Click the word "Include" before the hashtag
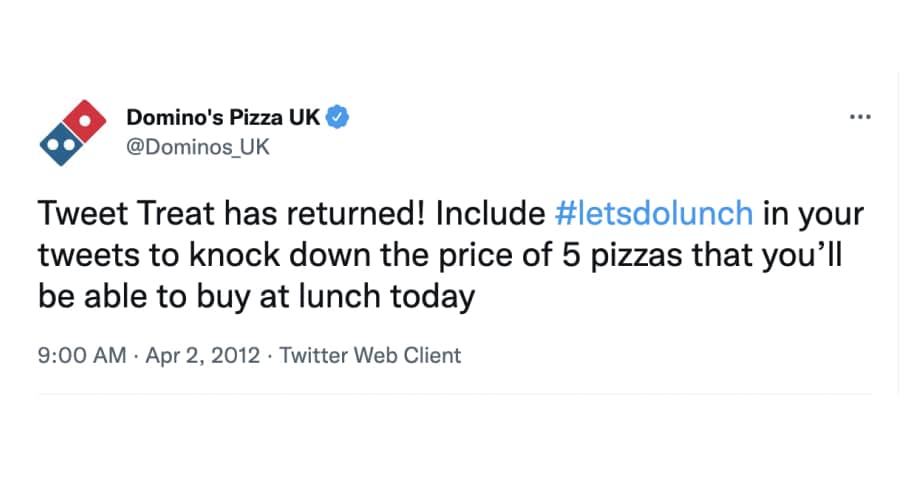 (x=491, y=213)
